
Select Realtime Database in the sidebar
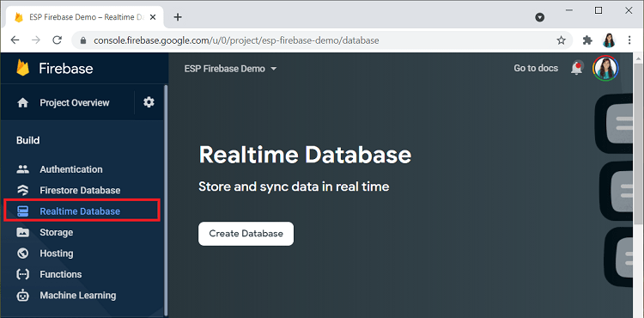click(80, 211)
